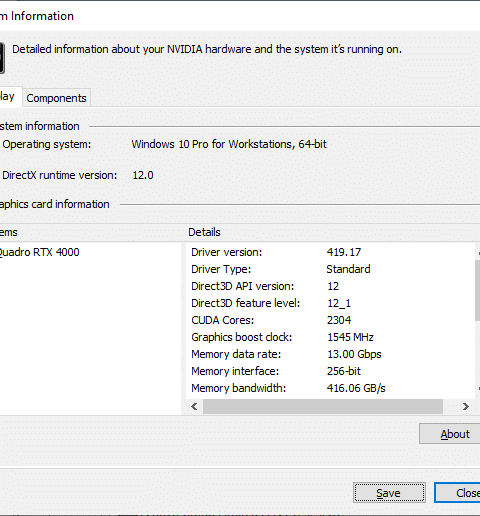480x516 pixels.
Task: Select Quadro RTX 4000 in Items list
Action: tap(39, 252)
